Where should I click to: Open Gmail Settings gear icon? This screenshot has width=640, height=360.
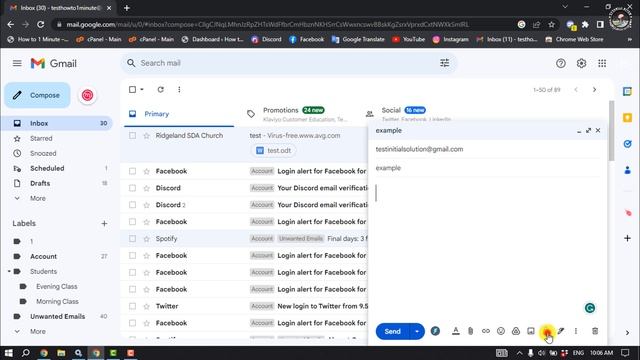(x=581, y=63)
